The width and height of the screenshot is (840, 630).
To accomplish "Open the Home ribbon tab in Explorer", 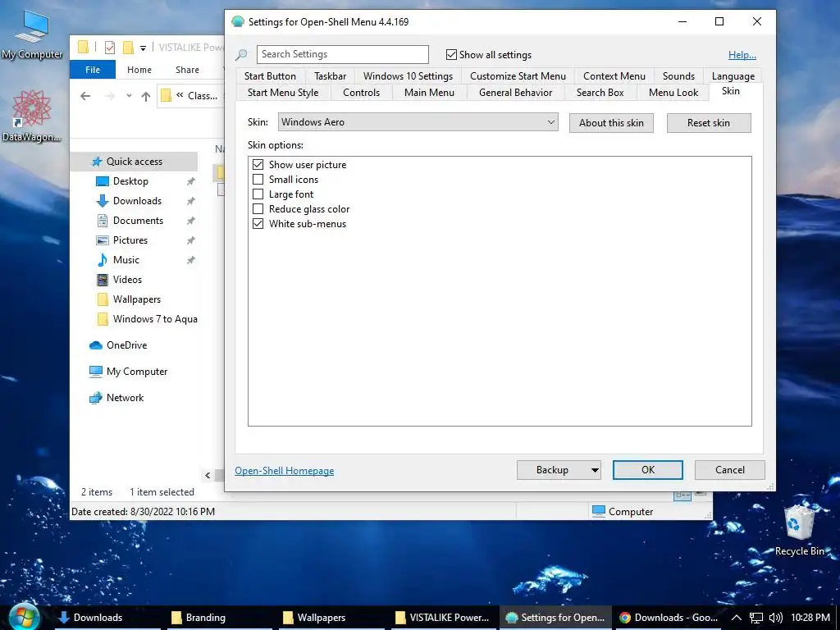I will click(x=139, y=70).
